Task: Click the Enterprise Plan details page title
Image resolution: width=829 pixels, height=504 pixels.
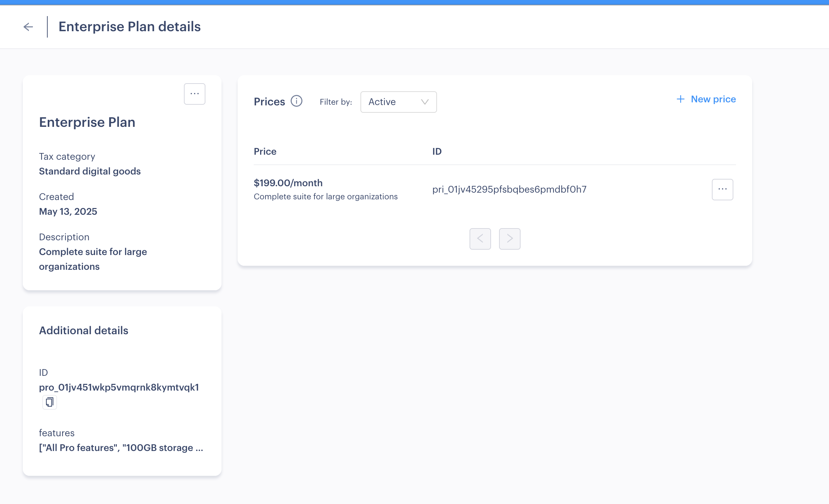Action: pos(130,27)
